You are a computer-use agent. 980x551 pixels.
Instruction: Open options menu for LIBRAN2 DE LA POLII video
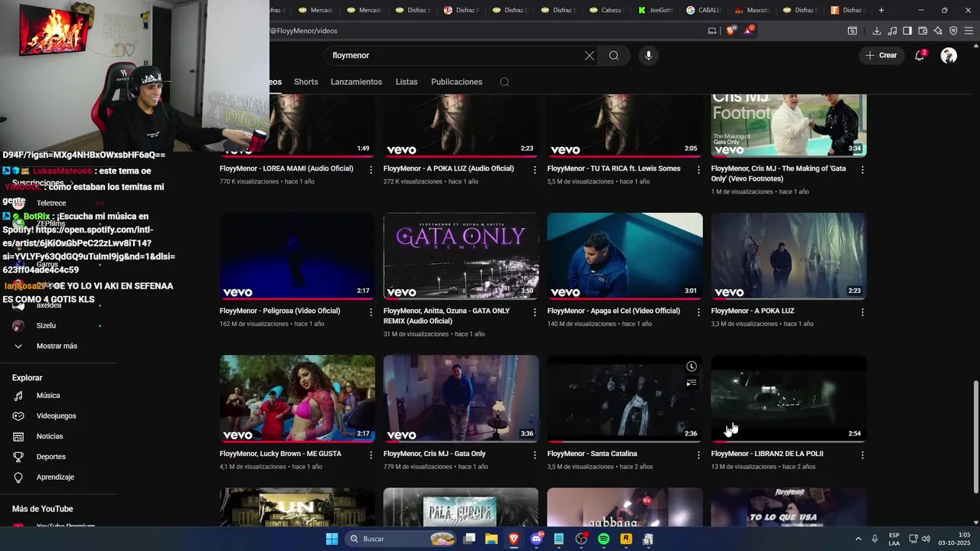click(x=862, y=455)
